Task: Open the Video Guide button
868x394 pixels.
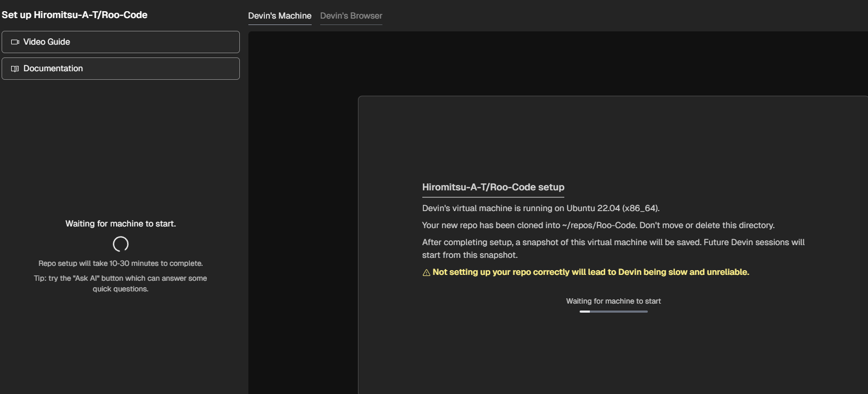Action: [x=121, y=42]
